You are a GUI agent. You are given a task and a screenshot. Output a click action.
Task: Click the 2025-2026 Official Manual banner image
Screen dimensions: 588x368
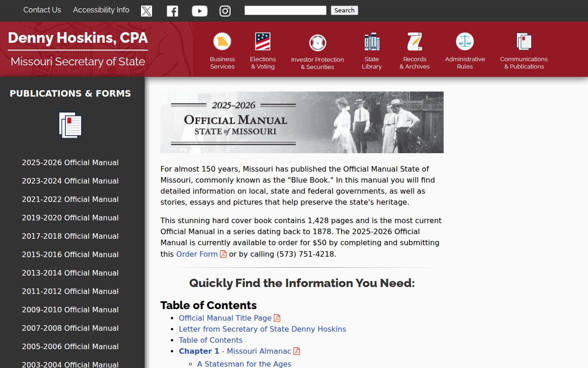coord(302,122)
